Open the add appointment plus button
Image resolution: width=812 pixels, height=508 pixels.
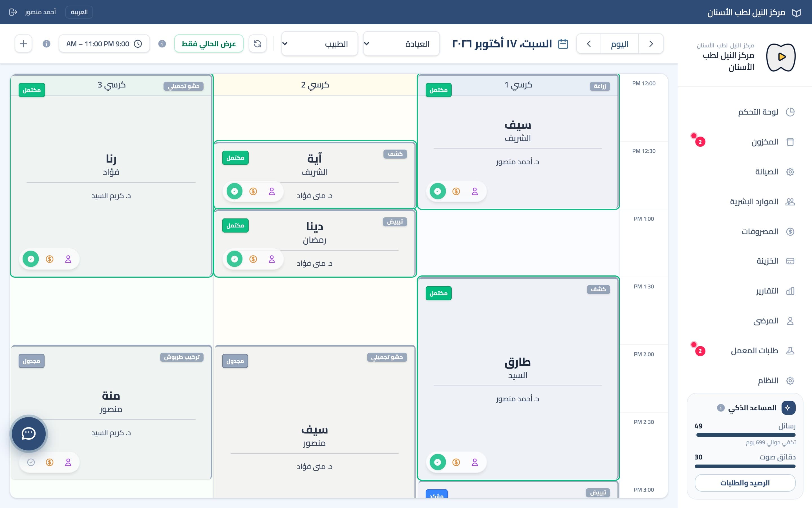(x=23, y=44)
